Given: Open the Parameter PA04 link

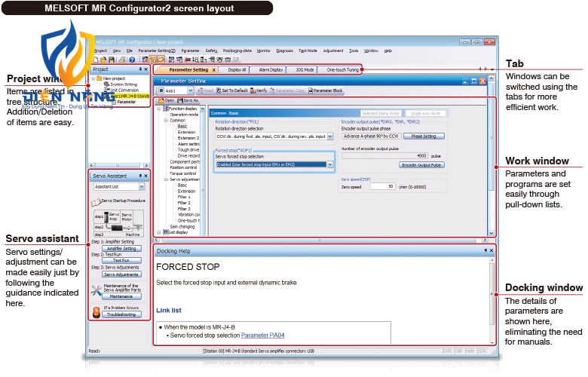Looking at the screenshot, I should [x=262, y=336].
